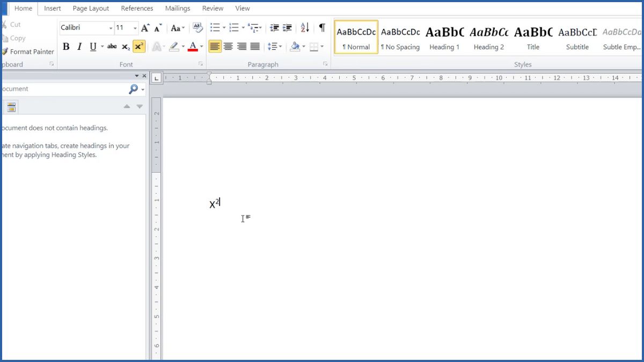This screenshot has width=644, height=362.
Task: Open font color dropdown arrow
Action: coord(202,47)
